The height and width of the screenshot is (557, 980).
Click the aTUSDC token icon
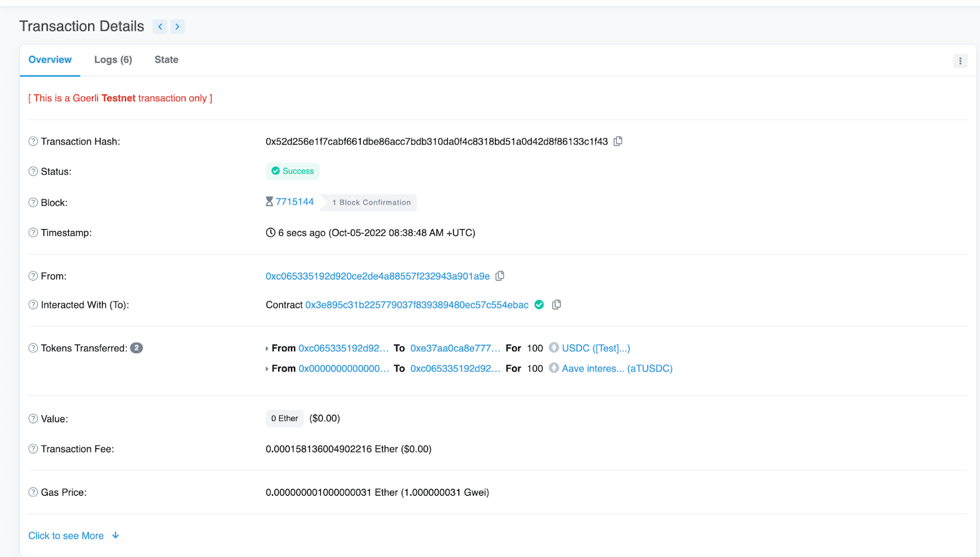pos(554,368)
